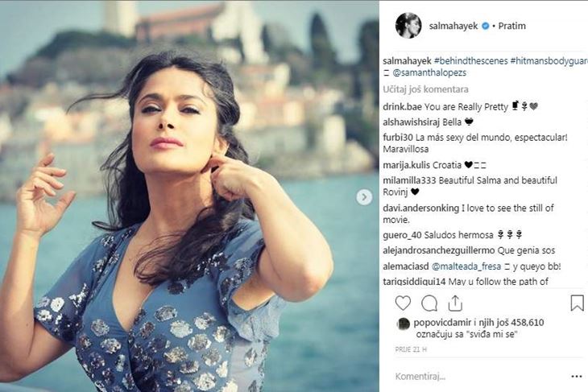Share the post via the share icon

(455, 303)
